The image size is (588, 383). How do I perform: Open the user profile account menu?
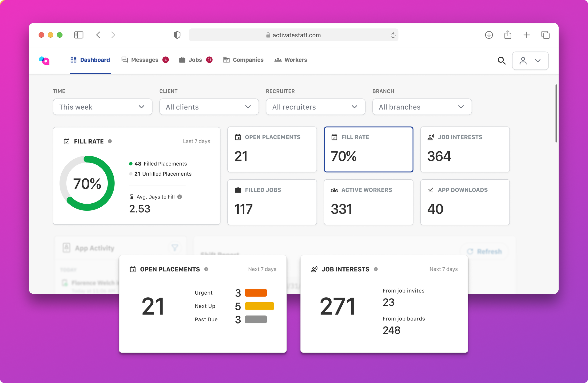tap(530, 60)
